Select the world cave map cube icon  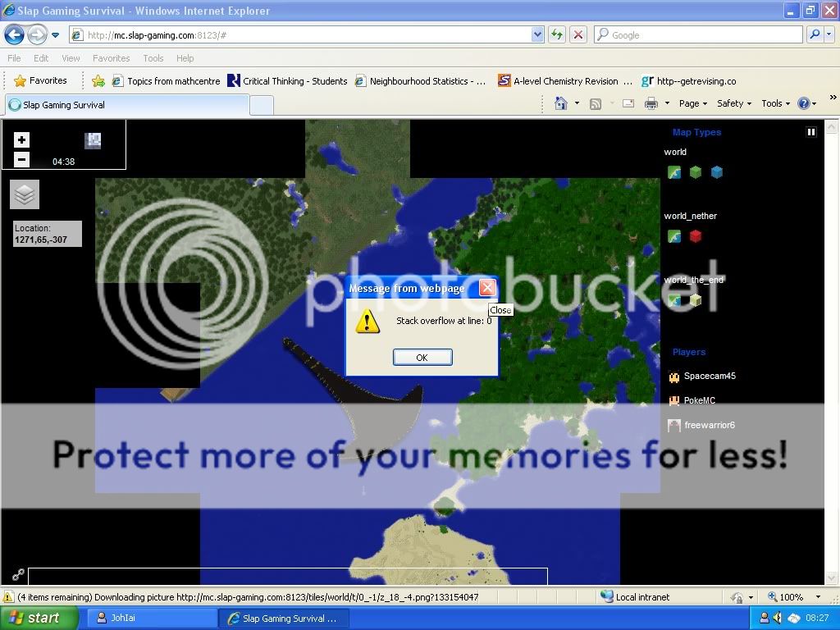[x=717, y=172]
